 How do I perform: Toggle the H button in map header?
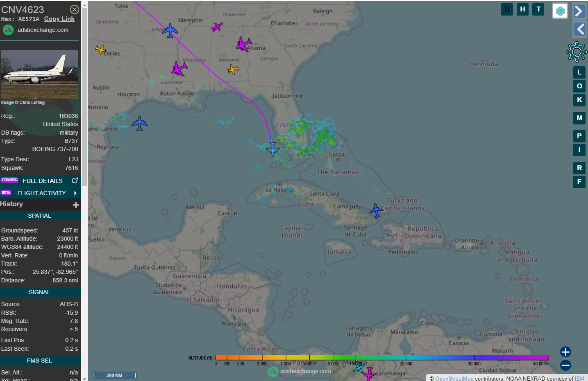click(x=522, y=9)
